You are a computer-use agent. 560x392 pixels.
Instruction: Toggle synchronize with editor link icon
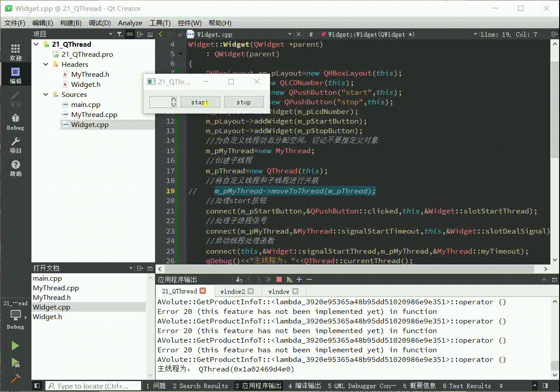coord(130,34)
